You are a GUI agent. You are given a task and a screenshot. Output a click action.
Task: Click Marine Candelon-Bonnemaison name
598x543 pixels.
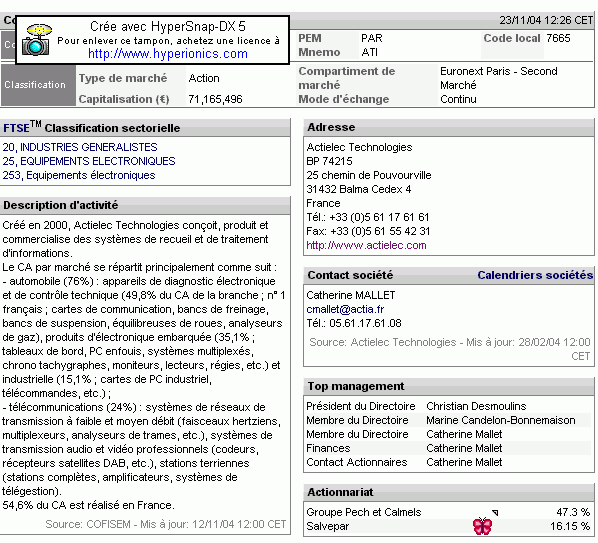[501, 420]
